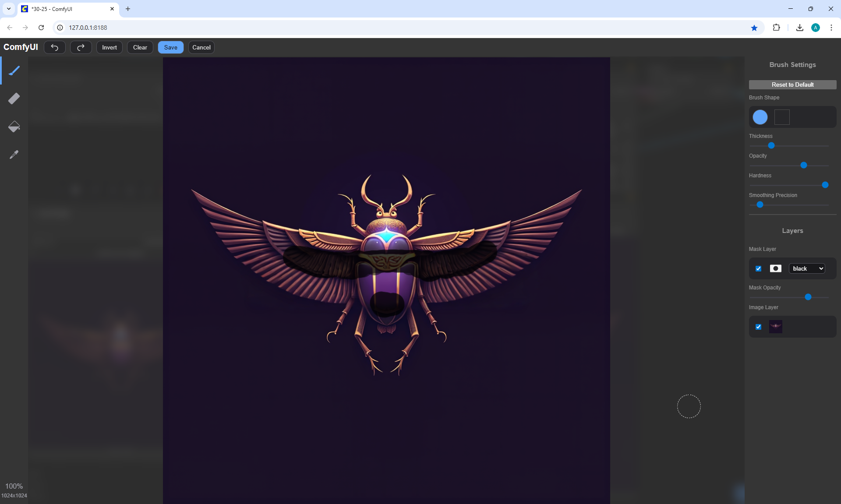Viewport: 841px width, 504px height.
Task: Click the mask layer icon toggle
Action: [775, 268]
